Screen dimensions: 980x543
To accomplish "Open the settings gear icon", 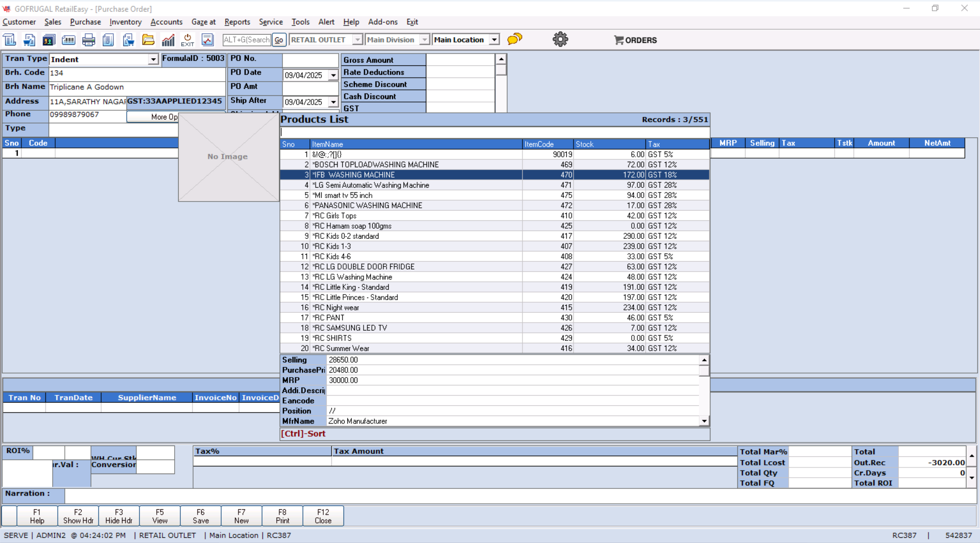I will 560,39.
